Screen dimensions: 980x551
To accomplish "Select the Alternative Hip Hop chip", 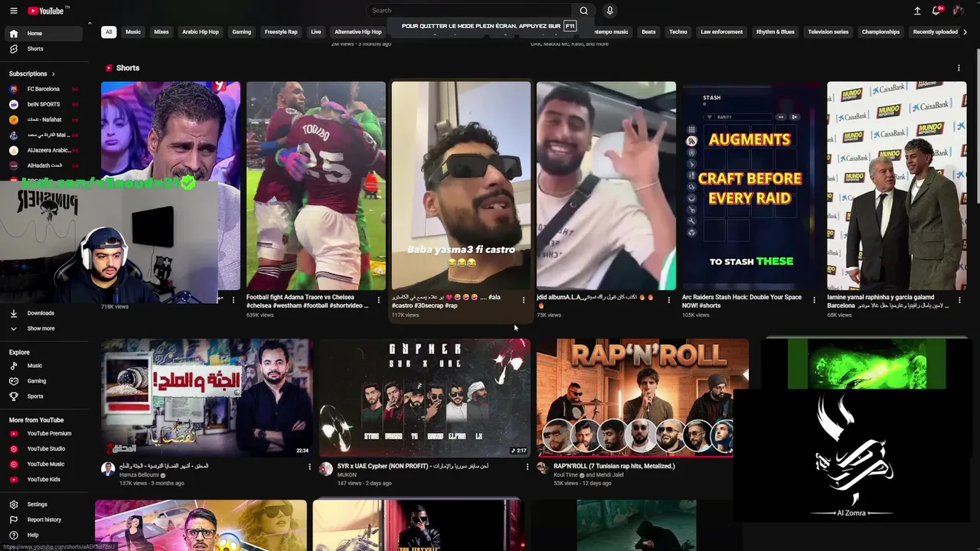I will (x=358, y=32).
